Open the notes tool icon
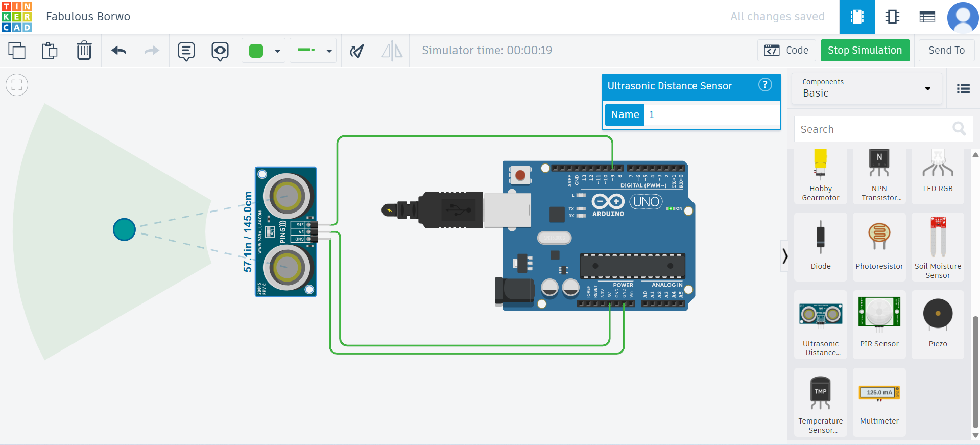The width and height of the screenshot is (980, 445). point(186,51)
